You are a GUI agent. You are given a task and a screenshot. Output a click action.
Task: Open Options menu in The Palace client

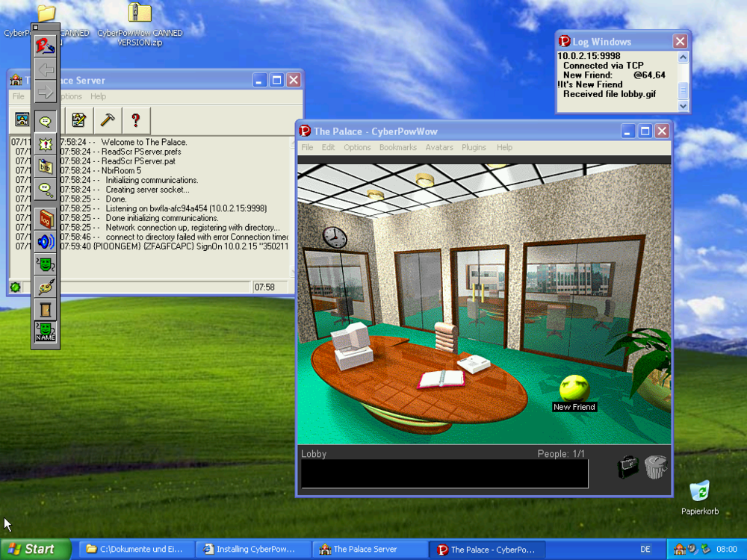(357, 147)
